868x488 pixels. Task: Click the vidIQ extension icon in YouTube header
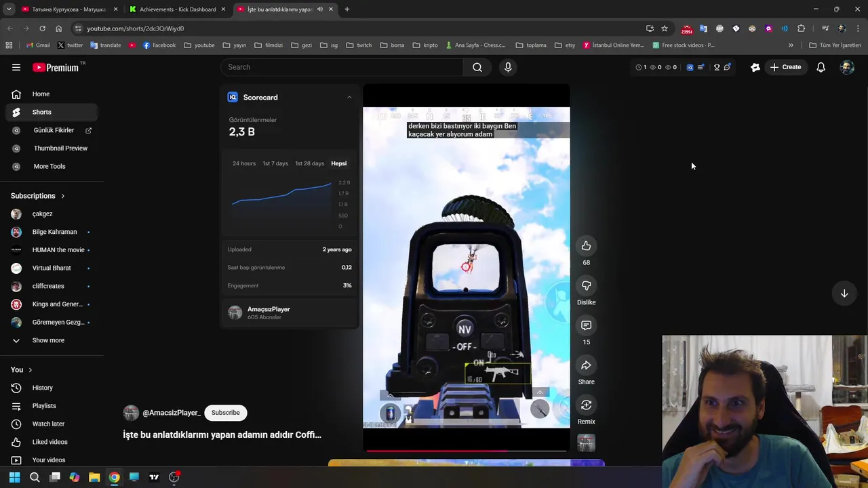[x=690, y=67]
